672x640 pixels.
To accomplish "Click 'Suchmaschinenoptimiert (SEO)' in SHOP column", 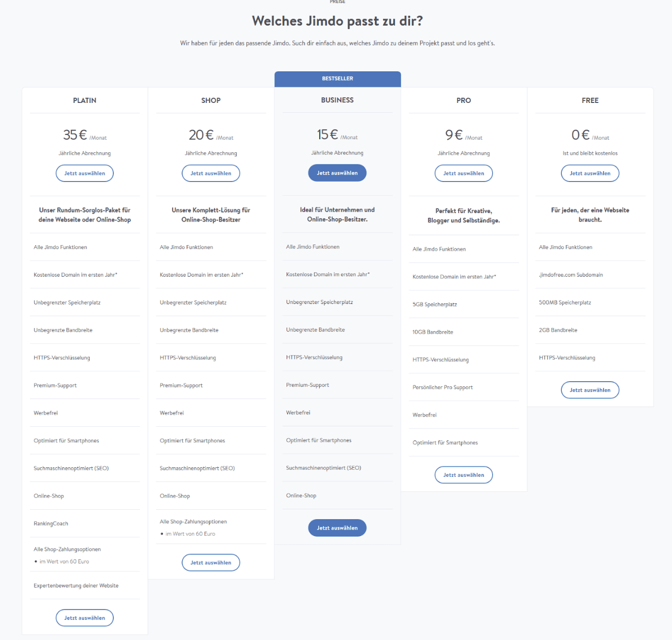I will coord(197,468).
